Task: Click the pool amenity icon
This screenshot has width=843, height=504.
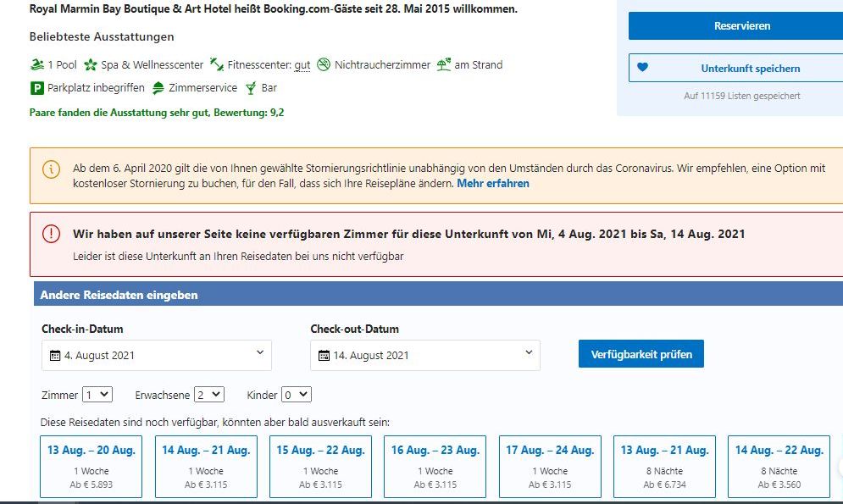Action: tap(36, 65)
